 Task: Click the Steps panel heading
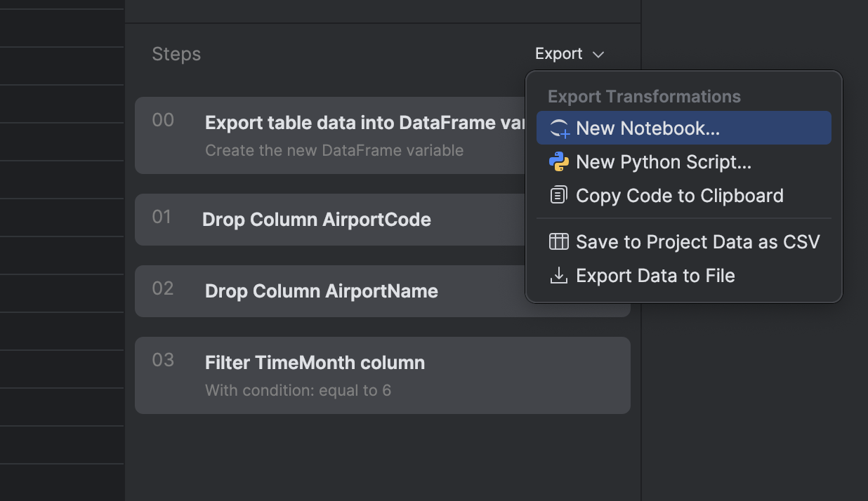176,54
